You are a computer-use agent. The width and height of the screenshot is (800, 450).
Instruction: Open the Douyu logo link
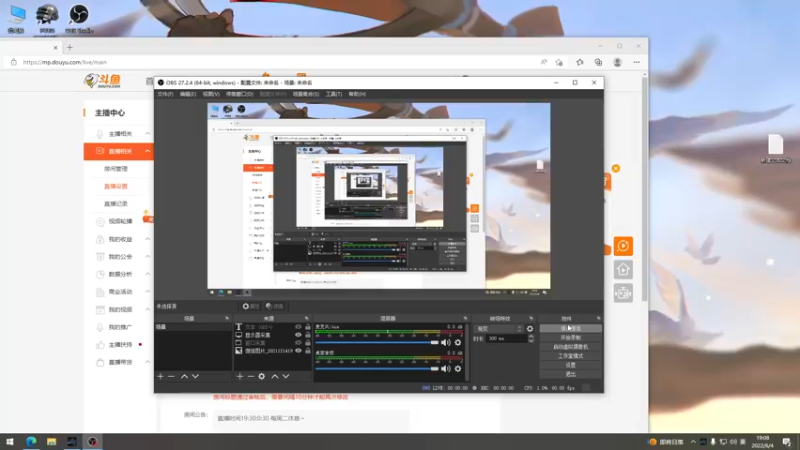(103, 81)
